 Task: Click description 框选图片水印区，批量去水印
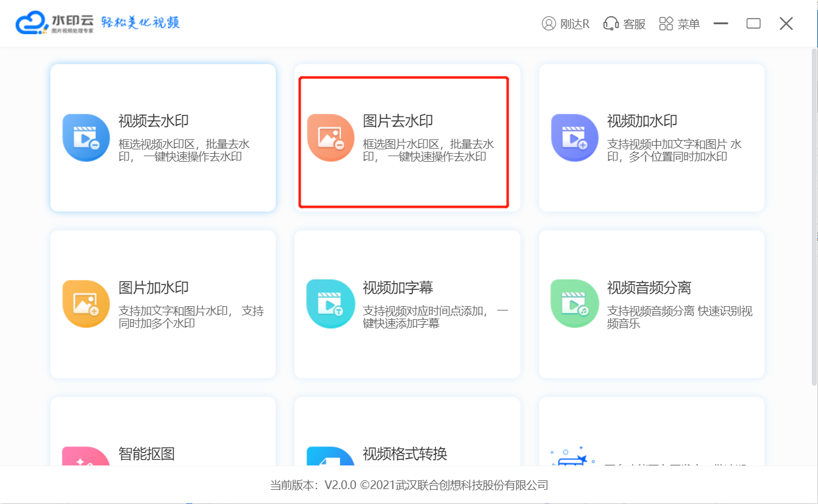pyautogui.click(x=429, y=151)
